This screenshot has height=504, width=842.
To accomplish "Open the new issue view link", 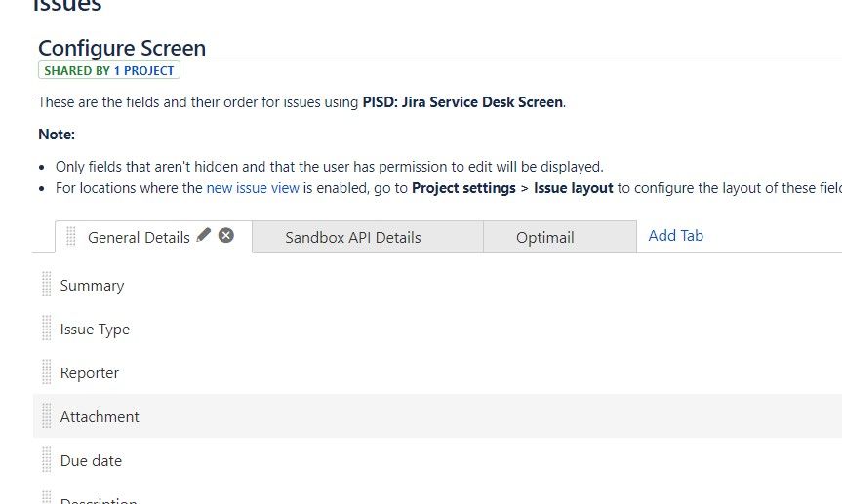I will coord(253,188).
